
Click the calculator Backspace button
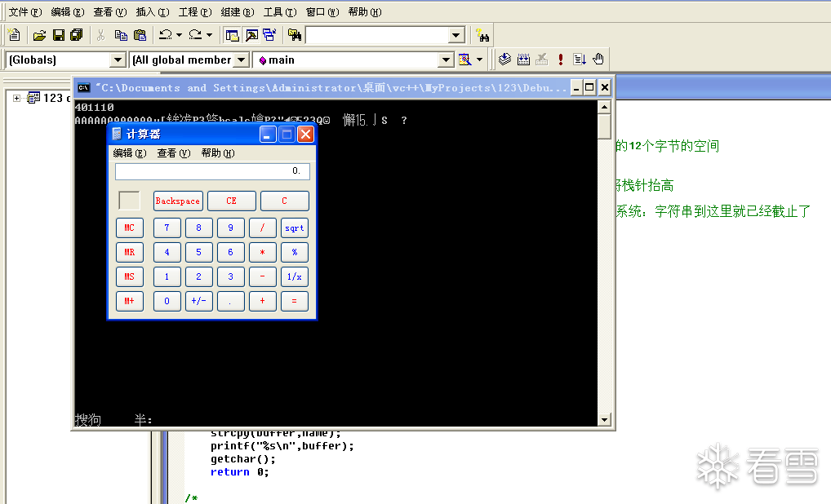click(177, 201)
